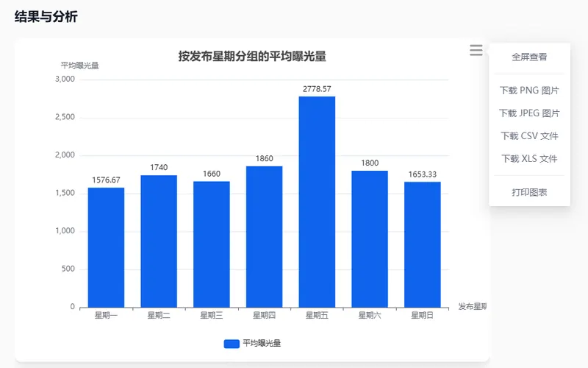The width and height of the screenshot is (588, 368).
Task: Choose 下载 PNG 图片 option
Action: point(529,91)
